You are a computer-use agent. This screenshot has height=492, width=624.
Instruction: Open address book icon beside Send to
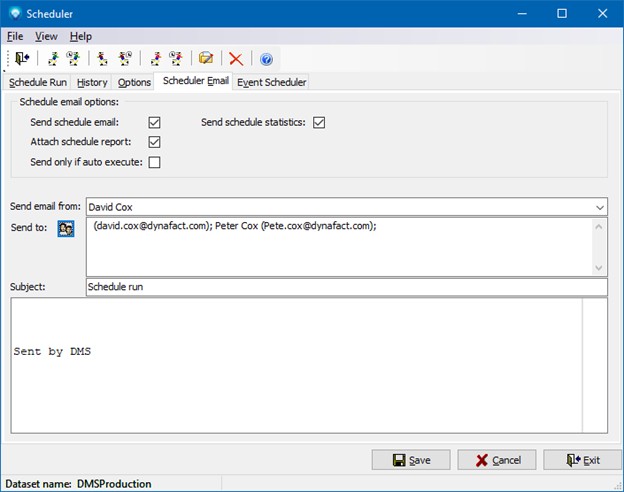pyautogui.click(x=66, y=228)
